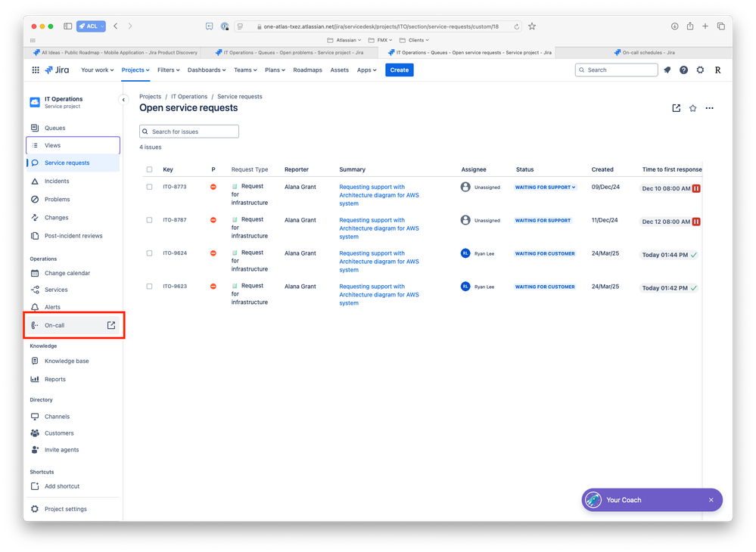
Task: Open Post-incident reviews in sidebar
Action: coord(73,236)
